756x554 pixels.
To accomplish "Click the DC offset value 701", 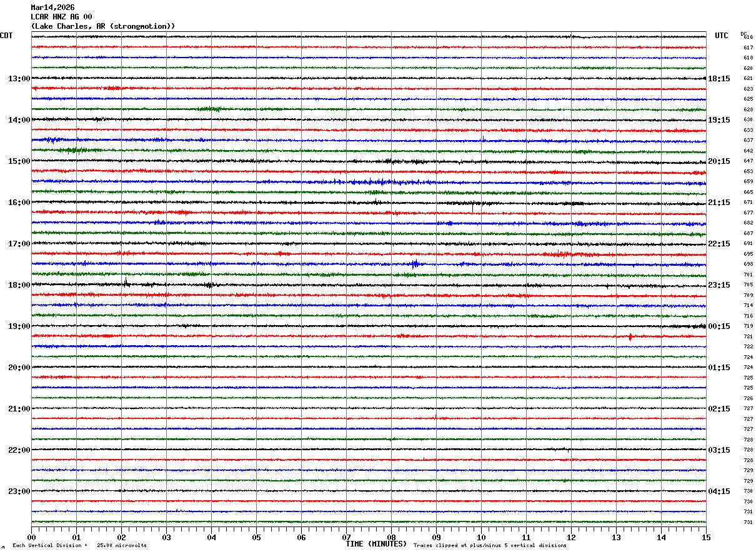I will coord(748,274).
